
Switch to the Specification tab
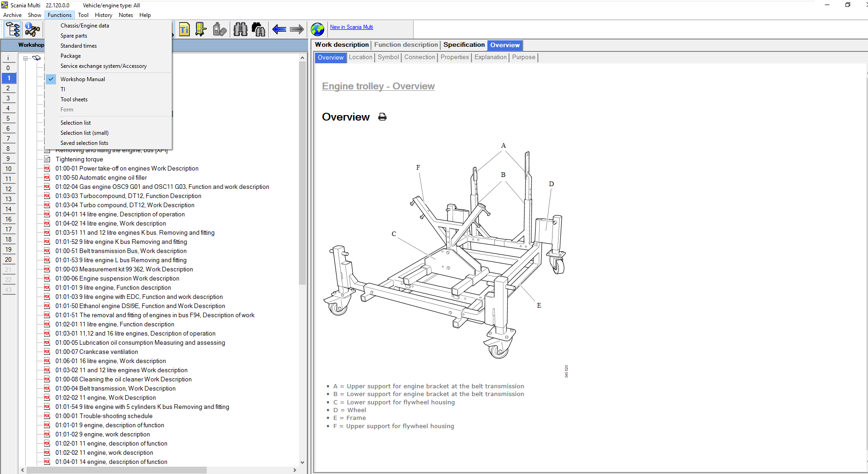[x=464, y=45]
